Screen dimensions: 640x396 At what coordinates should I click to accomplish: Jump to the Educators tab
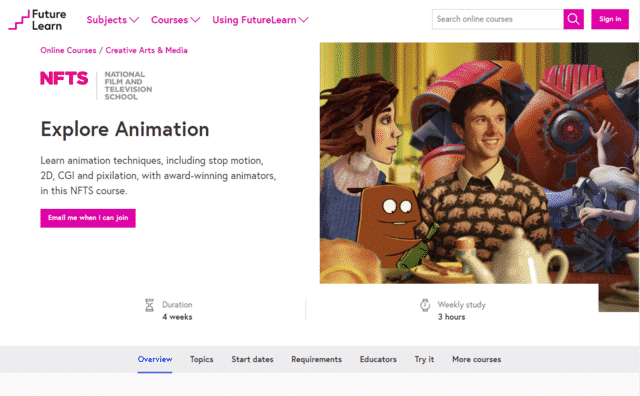tap(378, 359)
